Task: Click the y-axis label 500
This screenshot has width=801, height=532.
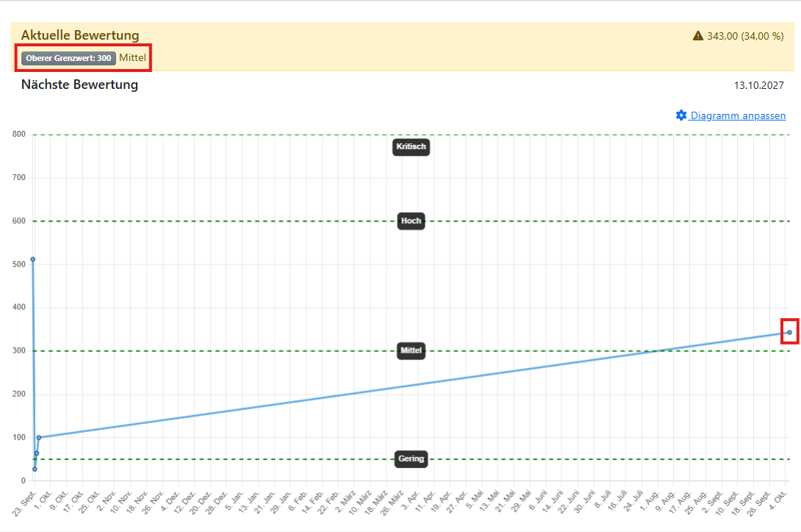Action: (x=19, y=265)
